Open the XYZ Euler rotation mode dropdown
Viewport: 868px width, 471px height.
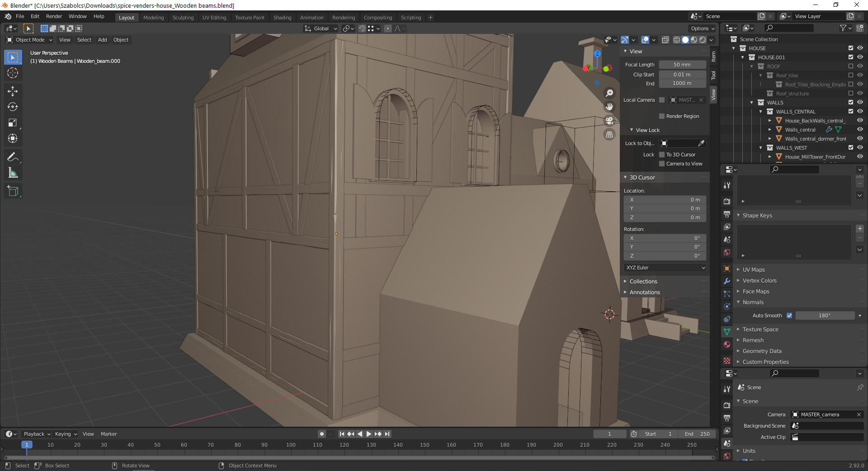pos(665,268)
